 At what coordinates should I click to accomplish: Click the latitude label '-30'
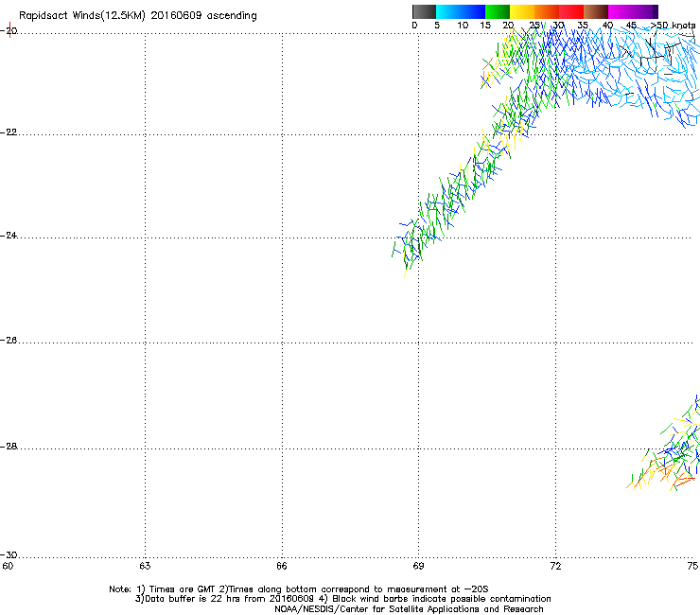point(9,555)
